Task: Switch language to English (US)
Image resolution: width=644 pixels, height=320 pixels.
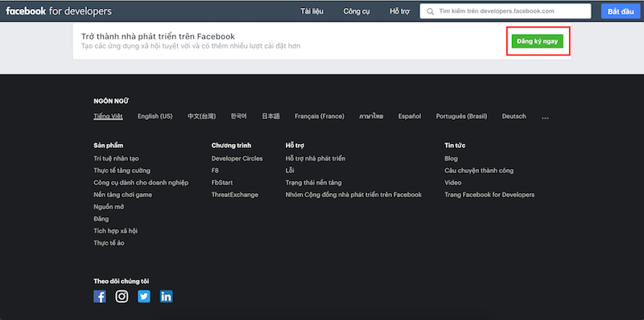Action: tap(155, 117)
